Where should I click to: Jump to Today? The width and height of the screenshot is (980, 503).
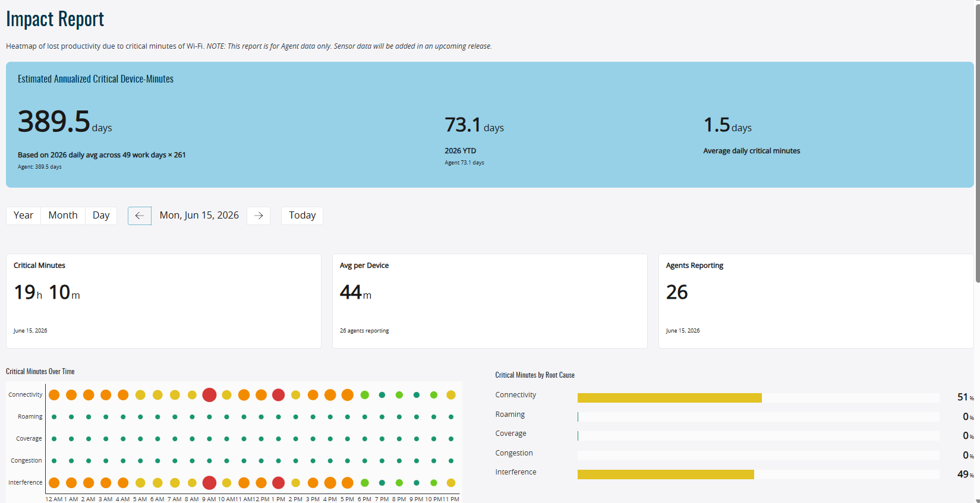click(302, 216)
